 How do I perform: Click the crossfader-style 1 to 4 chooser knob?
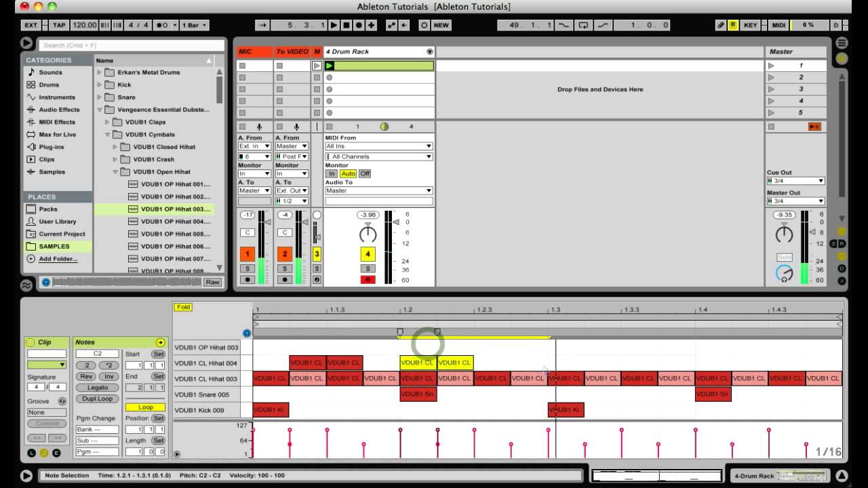(384, 127)
